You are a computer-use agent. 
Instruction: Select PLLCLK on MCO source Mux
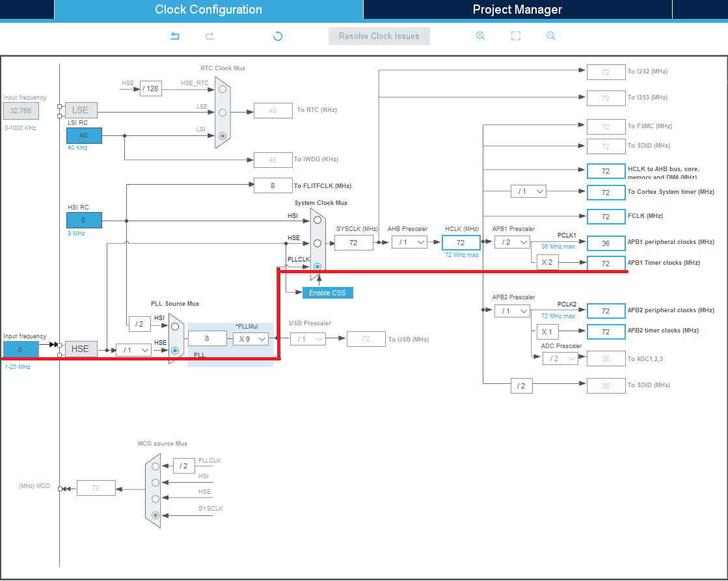[155, 466]
